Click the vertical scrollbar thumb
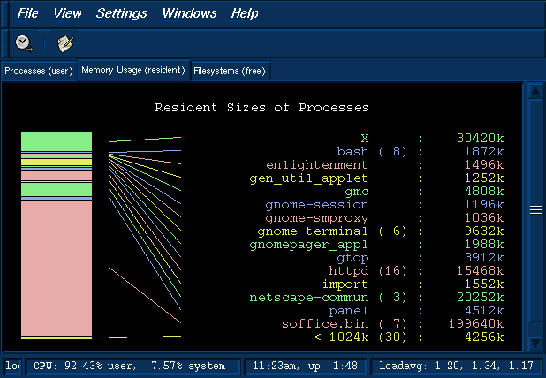This screenshot has height=378, width=546. point(536,210)
